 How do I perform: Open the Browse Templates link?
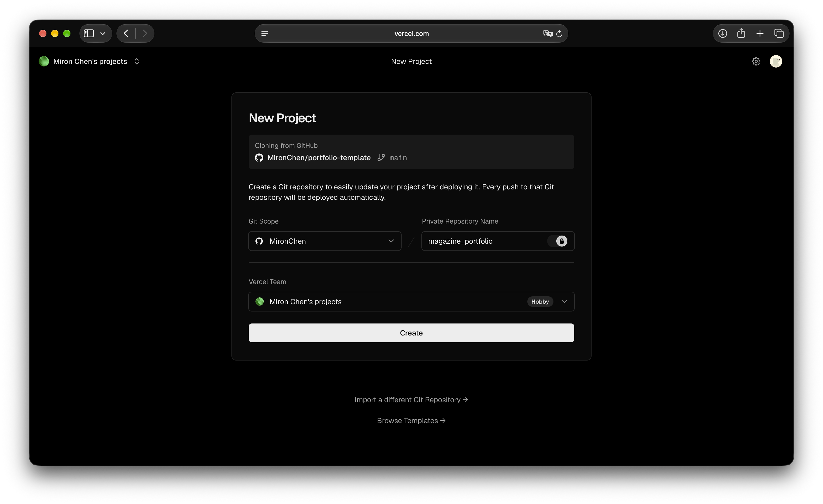click(411, 421)
